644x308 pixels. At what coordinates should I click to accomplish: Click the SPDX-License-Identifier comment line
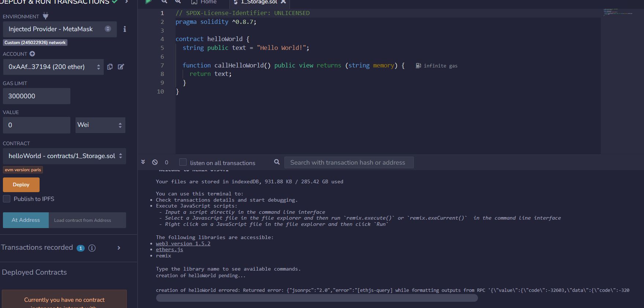pos(243,13)
